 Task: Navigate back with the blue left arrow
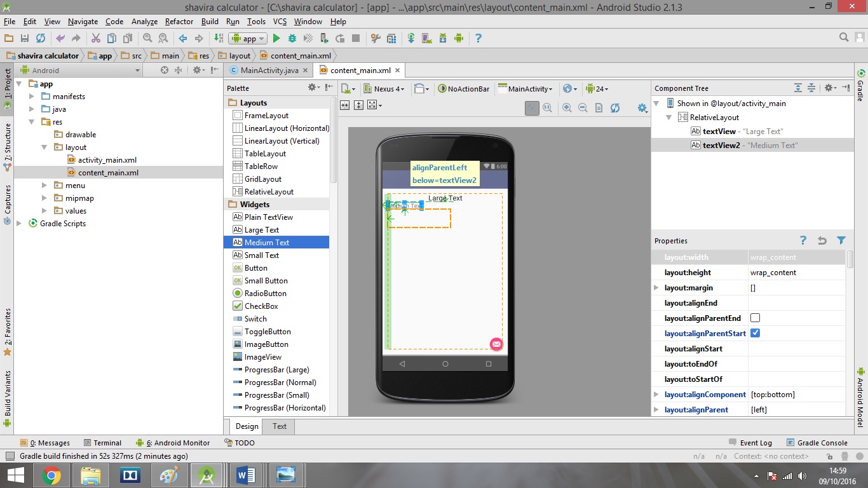coord(183,39)
